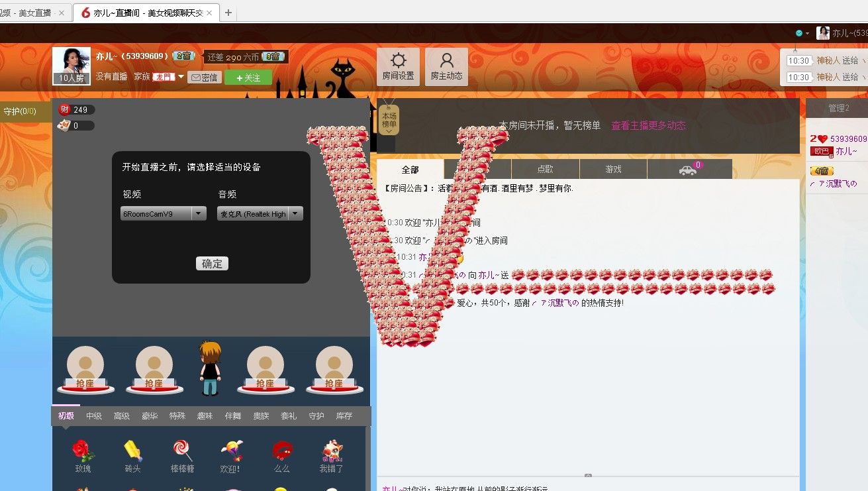Viewport: 868px width, 491px height.
Task: Open a new browser tab with plus
Action: 228,13
